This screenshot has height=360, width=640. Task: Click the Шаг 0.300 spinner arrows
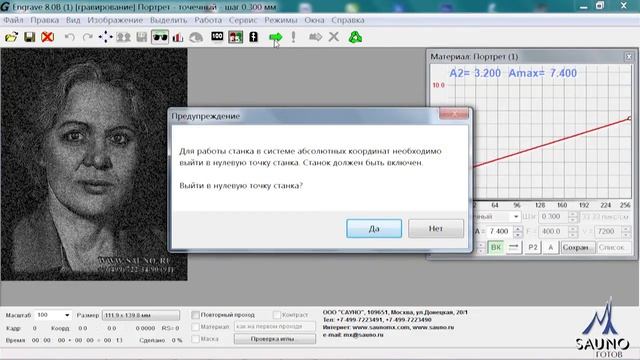click(573, 217)
